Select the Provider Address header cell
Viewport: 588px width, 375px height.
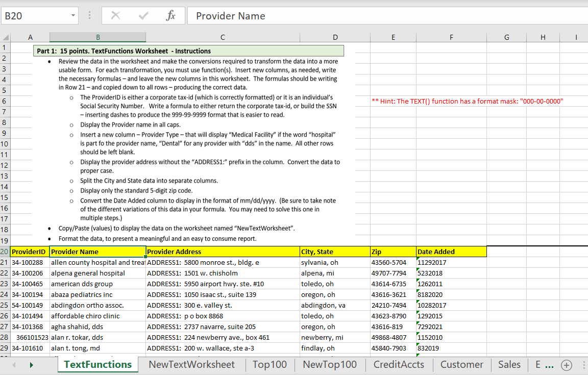click(x=223, y=252)
